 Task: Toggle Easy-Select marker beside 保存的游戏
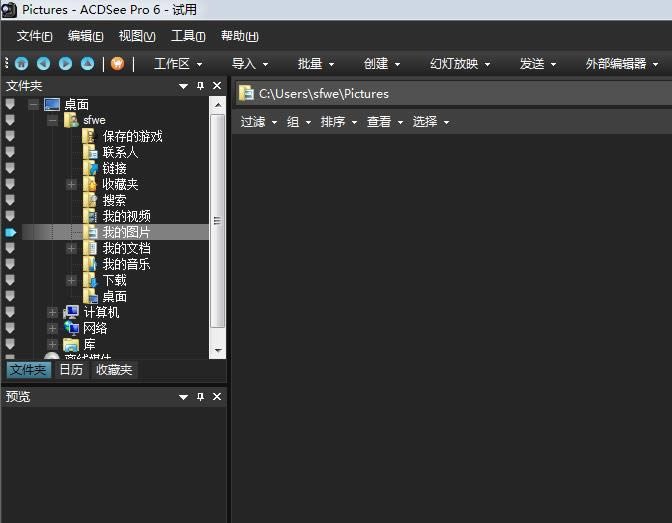click(x=10, y=136)
